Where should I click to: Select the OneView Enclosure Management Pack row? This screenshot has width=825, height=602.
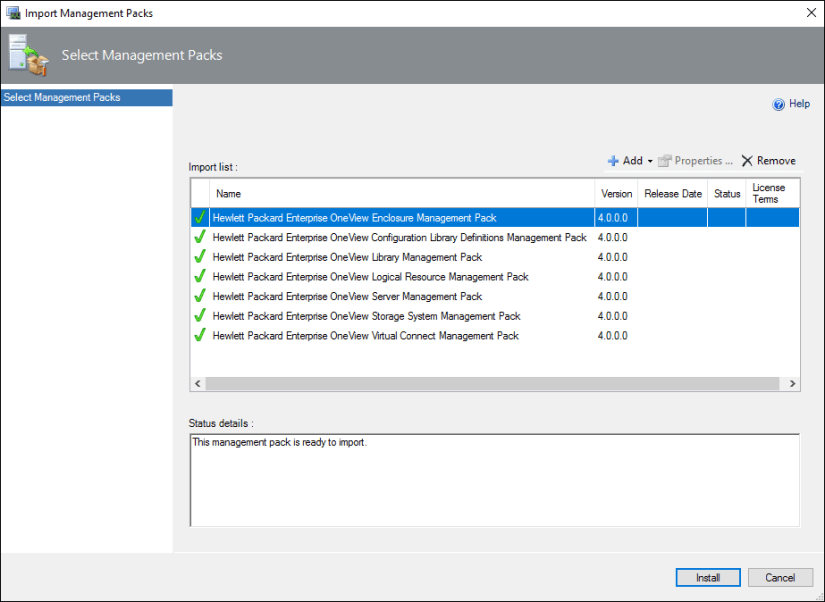[495, 217]
